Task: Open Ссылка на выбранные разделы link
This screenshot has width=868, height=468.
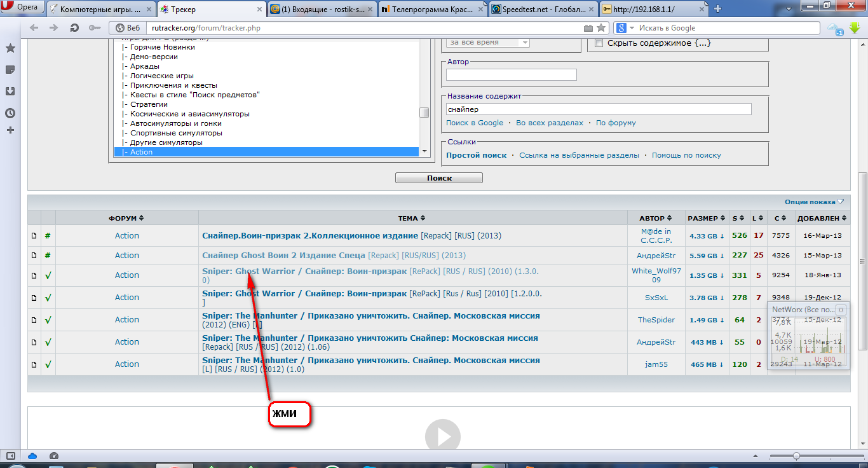Action: (x=579, y=155)
